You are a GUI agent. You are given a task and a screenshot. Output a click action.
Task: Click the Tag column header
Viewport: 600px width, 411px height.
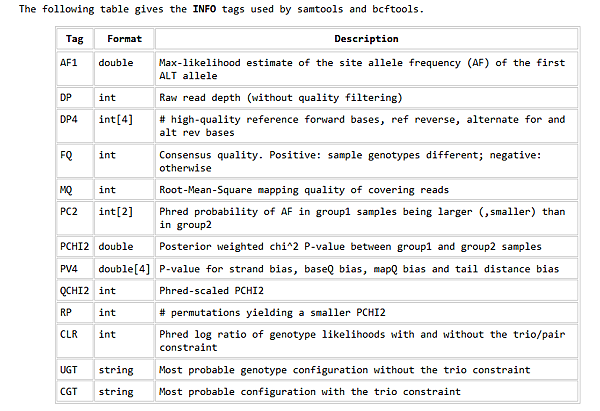click(x=75, y=39)
